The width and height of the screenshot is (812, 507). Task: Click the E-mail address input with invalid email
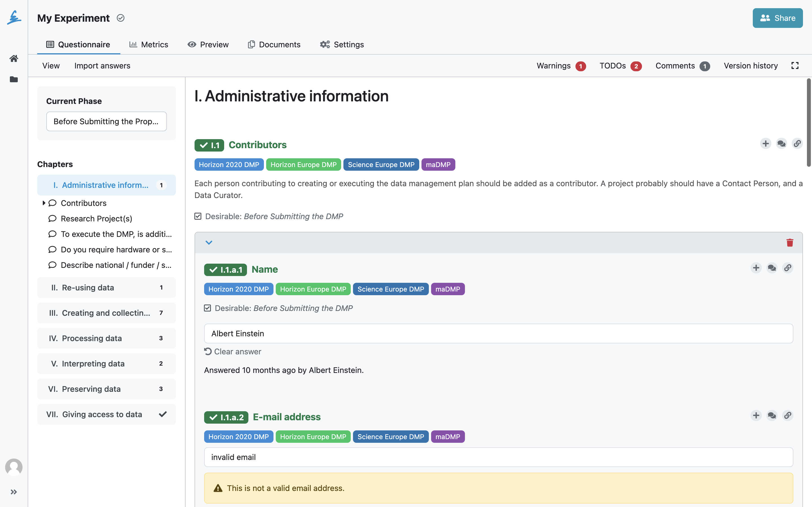pos(498,457)
